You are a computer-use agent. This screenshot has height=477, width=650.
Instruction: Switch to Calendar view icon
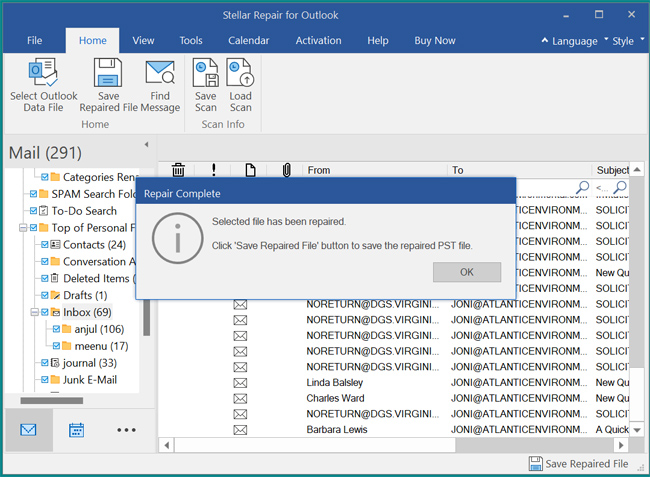[x=76, y=430]
